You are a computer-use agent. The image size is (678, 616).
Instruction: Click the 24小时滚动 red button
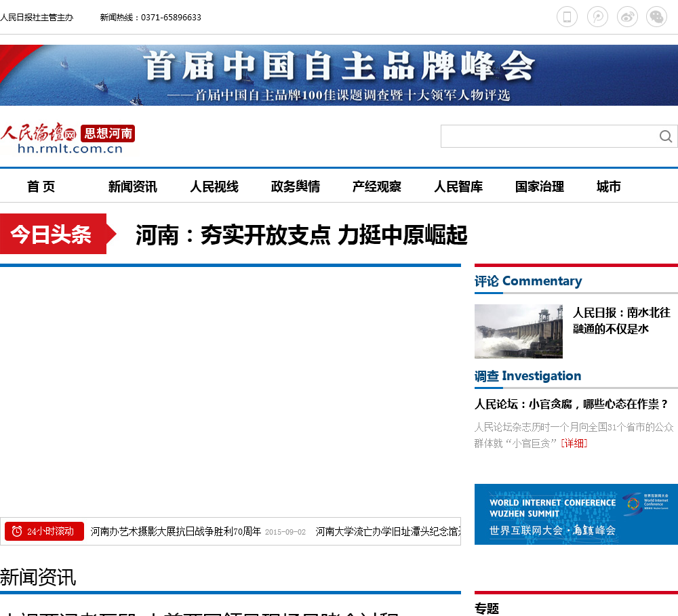(44, 531)
